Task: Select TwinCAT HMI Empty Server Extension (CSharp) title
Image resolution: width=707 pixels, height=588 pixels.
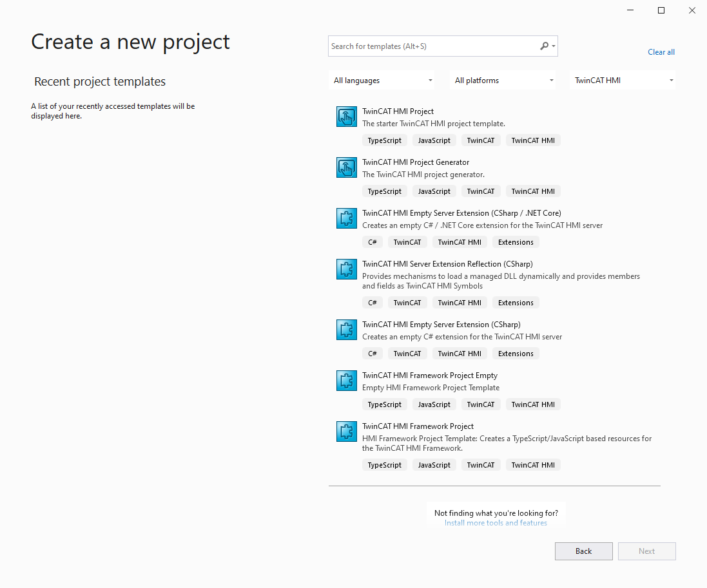Action: click(441, 325)
